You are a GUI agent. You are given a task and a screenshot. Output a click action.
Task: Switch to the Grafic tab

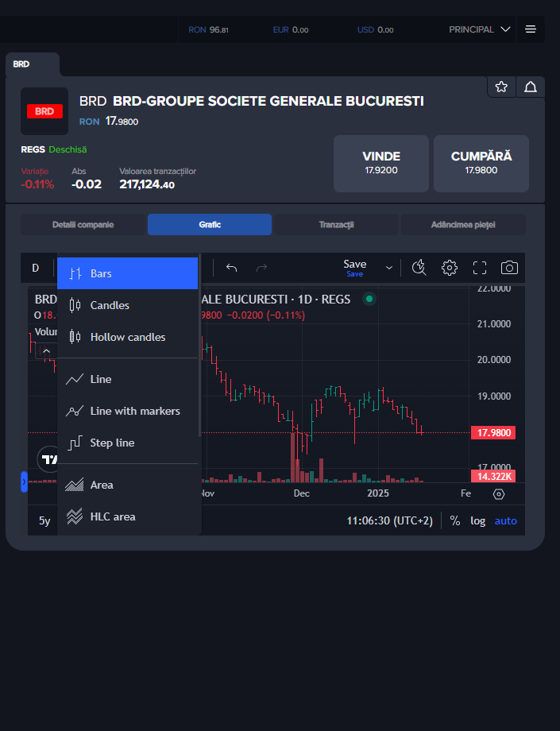[210, 225]
